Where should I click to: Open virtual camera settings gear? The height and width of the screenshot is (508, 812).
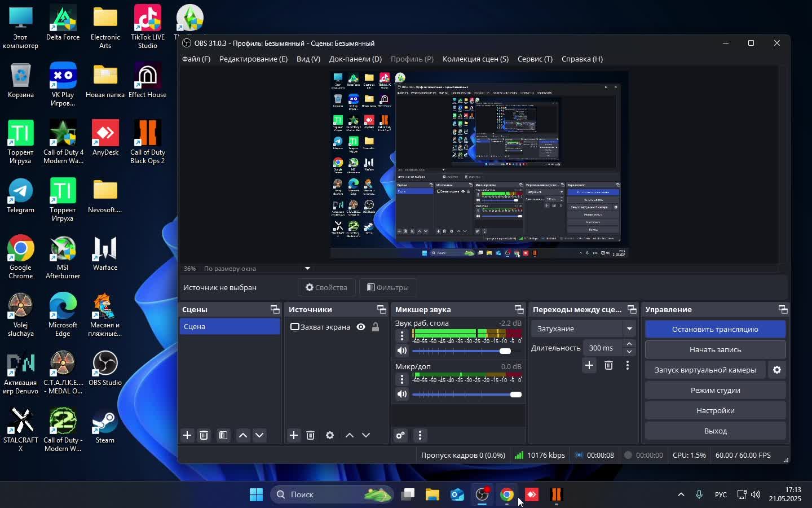(x=777, y=370)
